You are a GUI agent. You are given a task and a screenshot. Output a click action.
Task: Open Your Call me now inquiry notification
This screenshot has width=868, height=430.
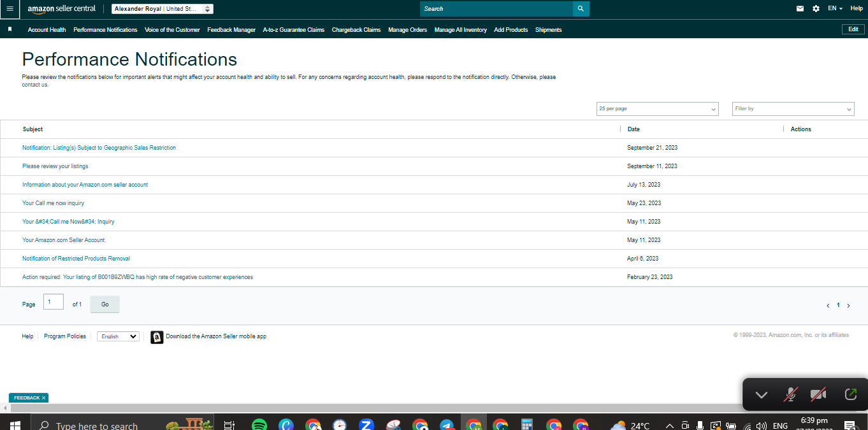[54, 203]
